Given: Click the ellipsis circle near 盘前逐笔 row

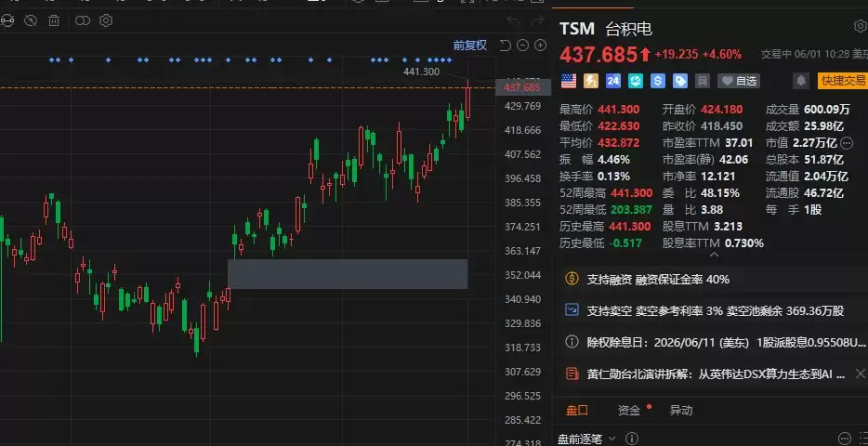Looking at the screenshot, I should tap(844, 439).
